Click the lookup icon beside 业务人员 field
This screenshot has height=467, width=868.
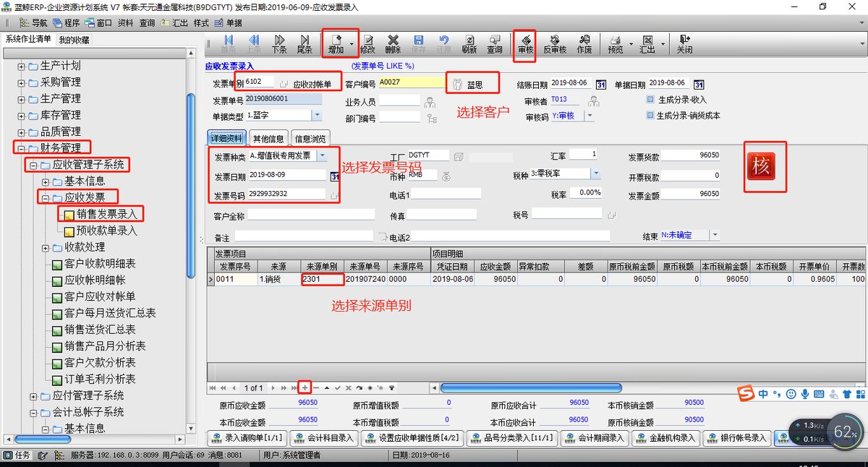[430, 102]
